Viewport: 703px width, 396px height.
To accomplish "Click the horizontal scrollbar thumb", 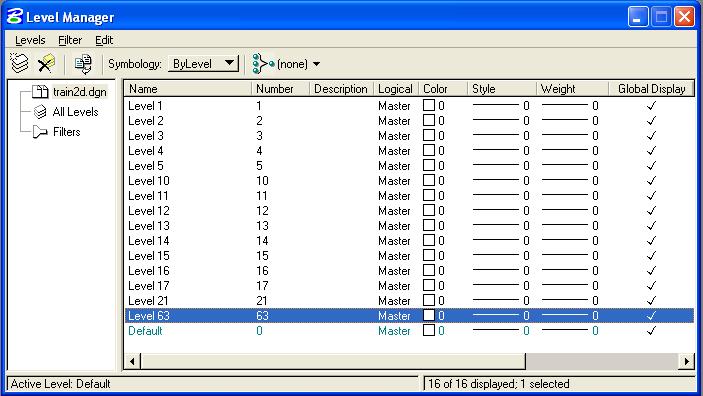I will coord(333,361).
